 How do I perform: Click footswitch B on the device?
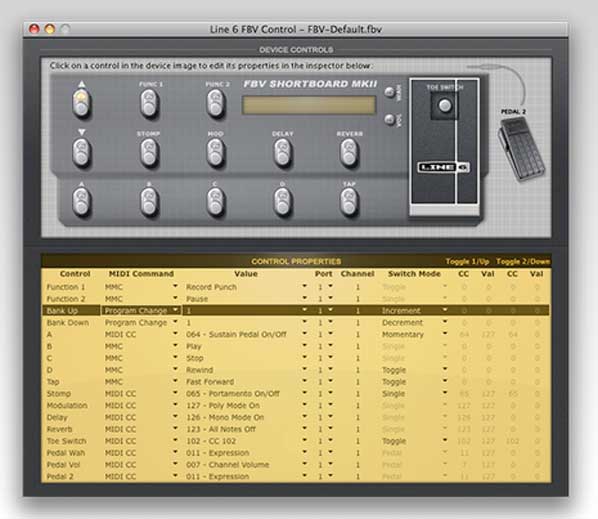tap(149, 201)
